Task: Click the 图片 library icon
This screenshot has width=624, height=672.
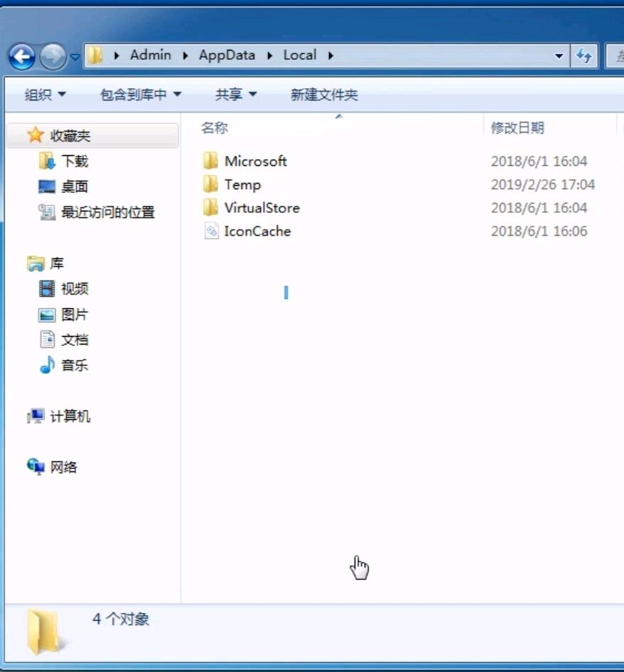Action: (47, 315)
